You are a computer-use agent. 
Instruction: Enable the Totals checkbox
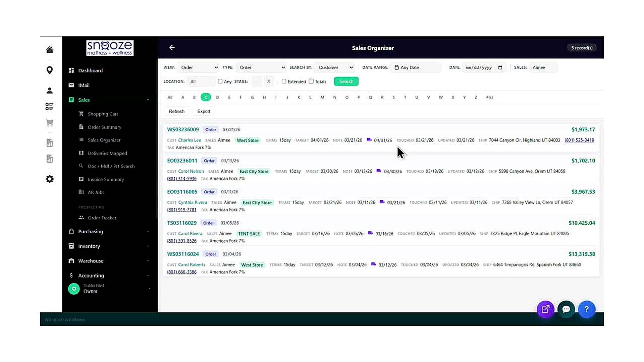(x=311, y=81)
